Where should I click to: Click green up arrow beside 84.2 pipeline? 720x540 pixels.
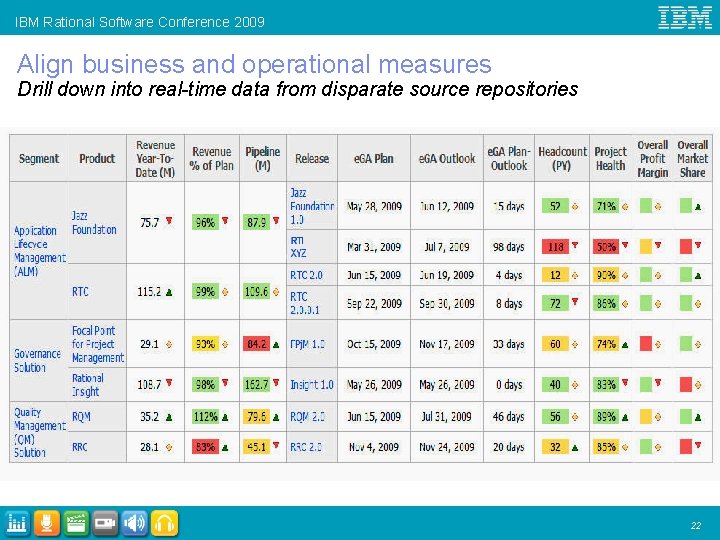click(276, 345)
